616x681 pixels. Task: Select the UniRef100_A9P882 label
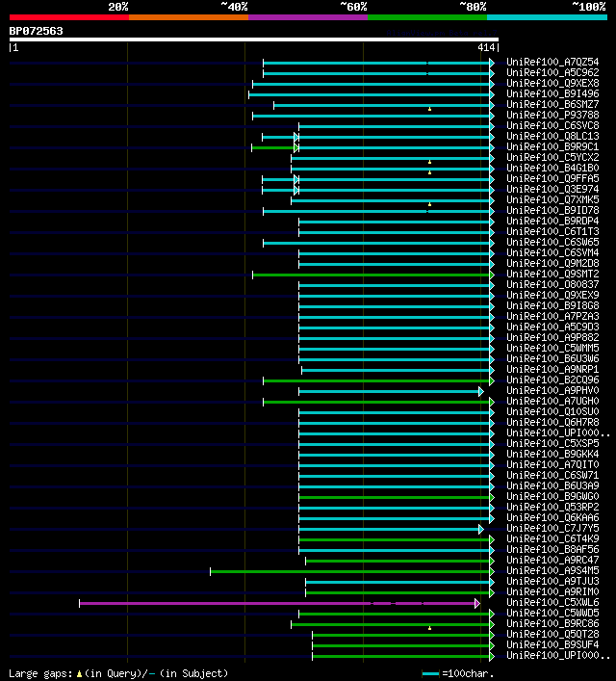[552, 337]
